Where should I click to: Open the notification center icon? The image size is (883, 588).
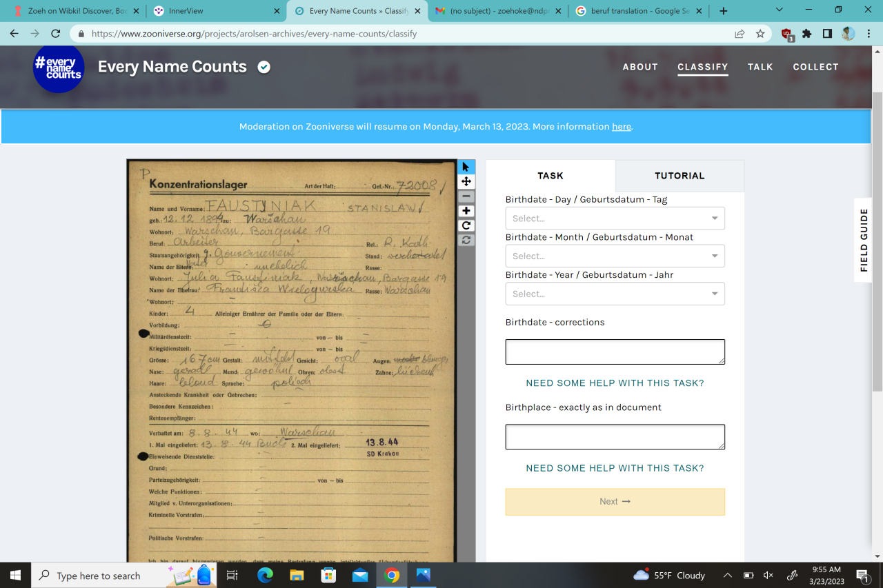coord(863,575)
